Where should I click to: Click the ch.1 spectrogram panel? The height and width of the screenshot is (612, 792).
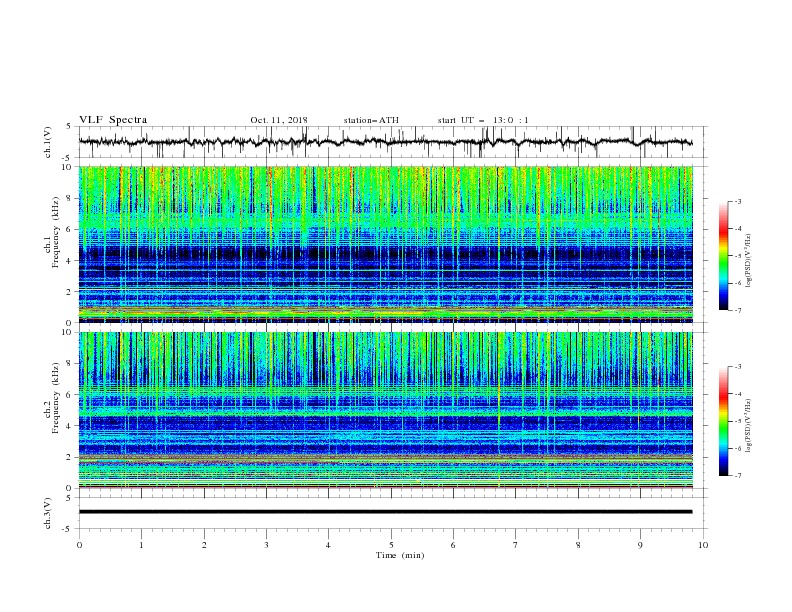click(x=386, y=244)
